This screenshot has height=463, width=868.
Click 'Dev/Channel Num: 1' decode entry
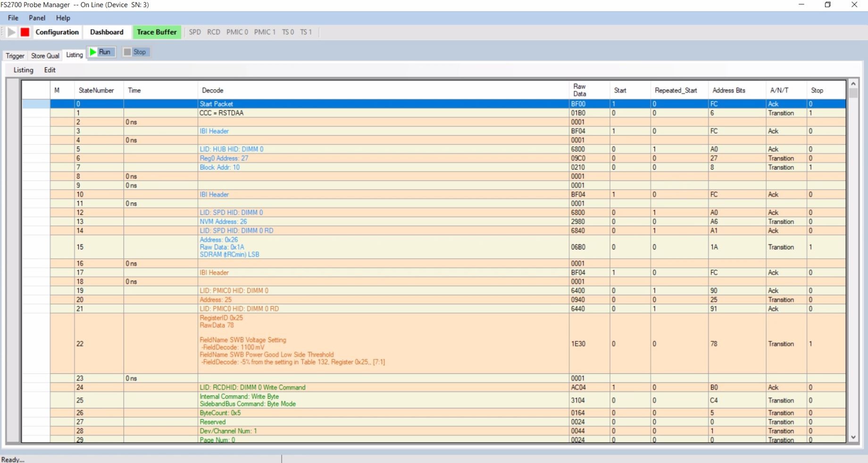[228, 431]
